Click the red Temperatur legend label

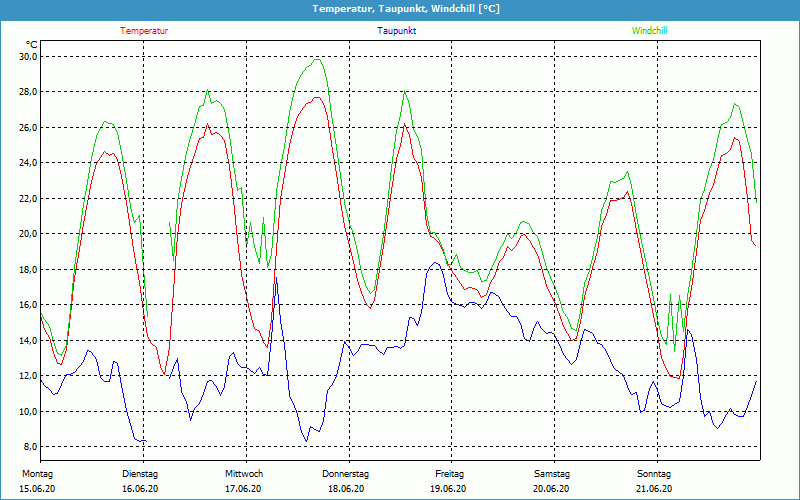144,31
